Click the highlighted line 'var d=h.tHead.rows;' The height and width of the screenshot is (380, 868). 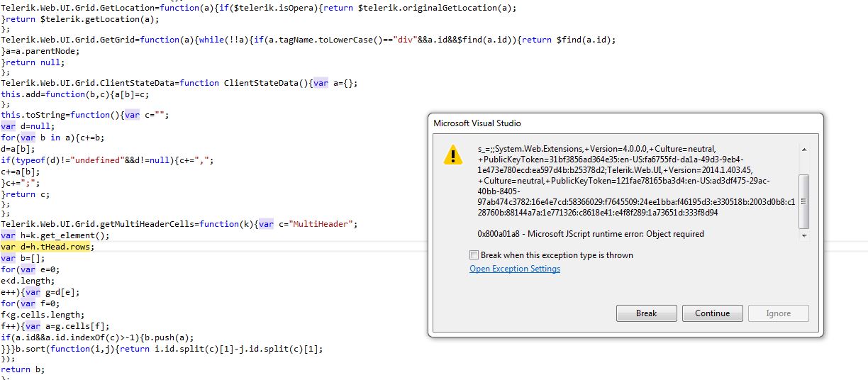click(48, 247)
